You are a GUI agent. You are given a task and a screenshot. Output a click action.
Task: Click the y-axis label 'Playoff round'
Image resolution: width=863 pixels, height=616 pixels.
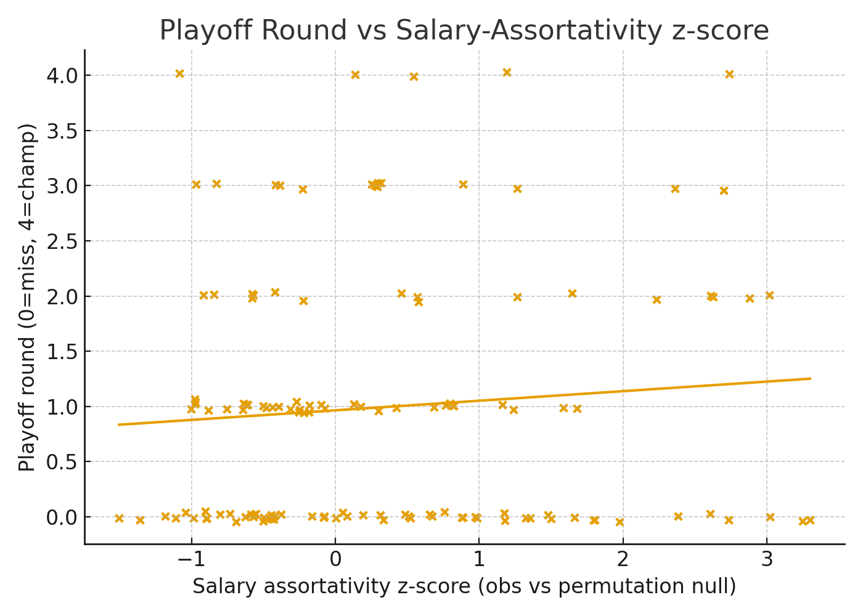click(27, 297)
